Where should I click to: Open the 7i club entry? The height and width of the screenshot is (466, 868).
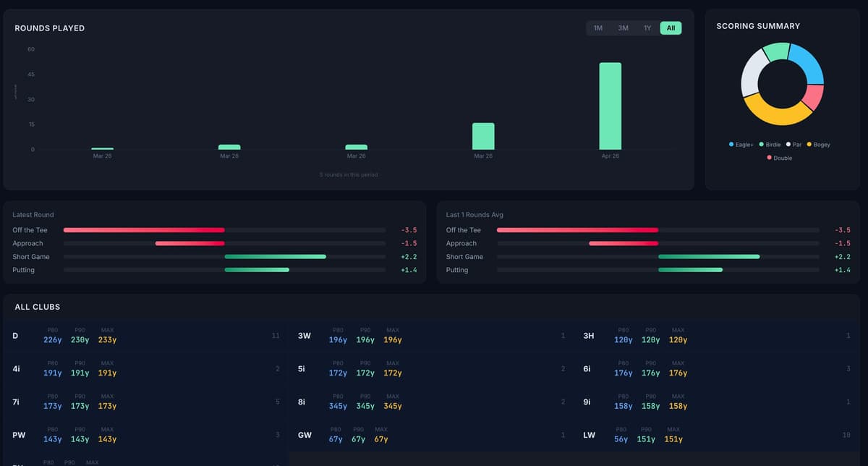click(145, 401)
